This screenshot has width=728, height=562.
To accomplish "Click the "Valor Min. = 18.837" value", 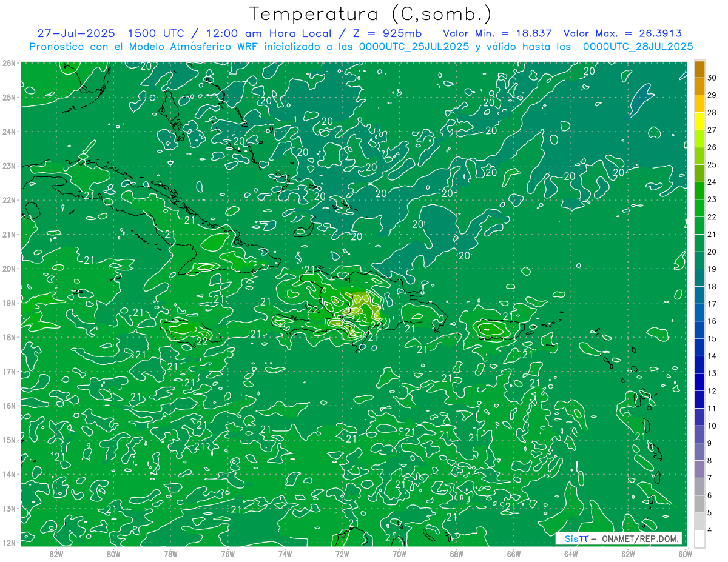I will pyautogui.click(x=497, y=33).
